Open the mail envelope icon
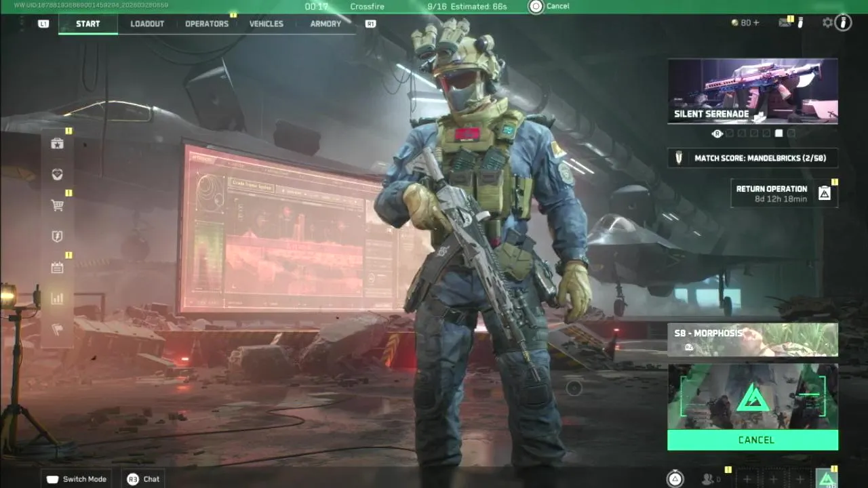 pyautogui.click(x=785, y=22)
